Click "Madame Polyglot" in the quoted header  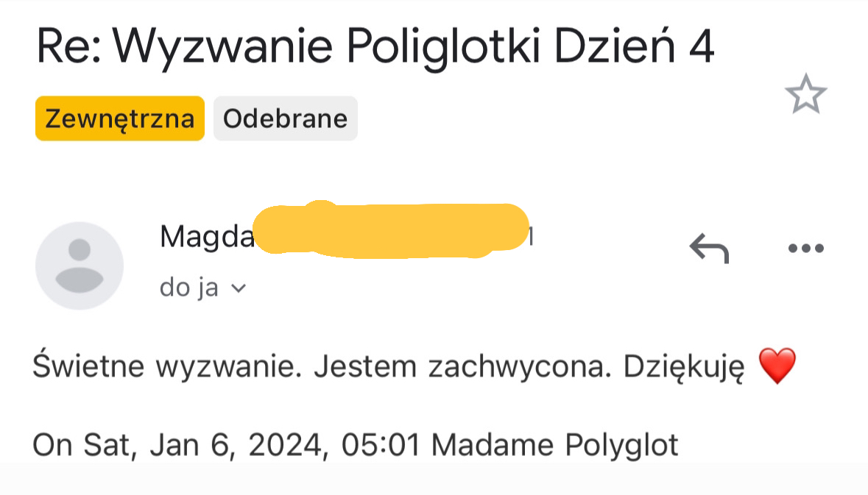[555, 445]
